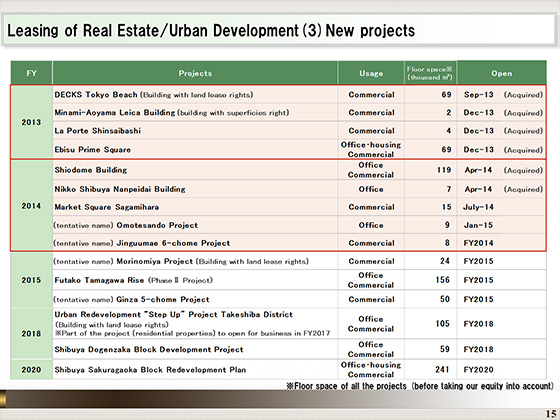
Task: Click '(Acquired)' label in Shiodome Building row
Action: [x=523, y=170]
